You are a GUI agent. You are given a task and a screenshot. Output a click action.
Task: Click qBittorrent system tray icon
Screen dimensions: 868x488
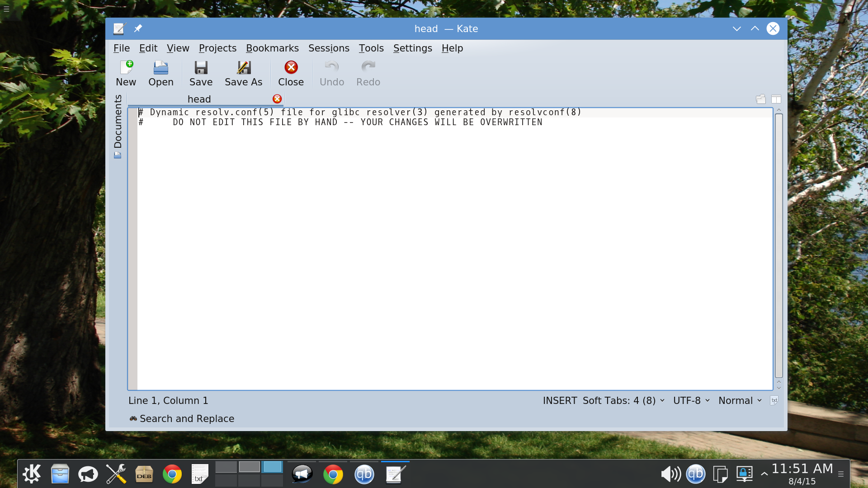(695, 474)
